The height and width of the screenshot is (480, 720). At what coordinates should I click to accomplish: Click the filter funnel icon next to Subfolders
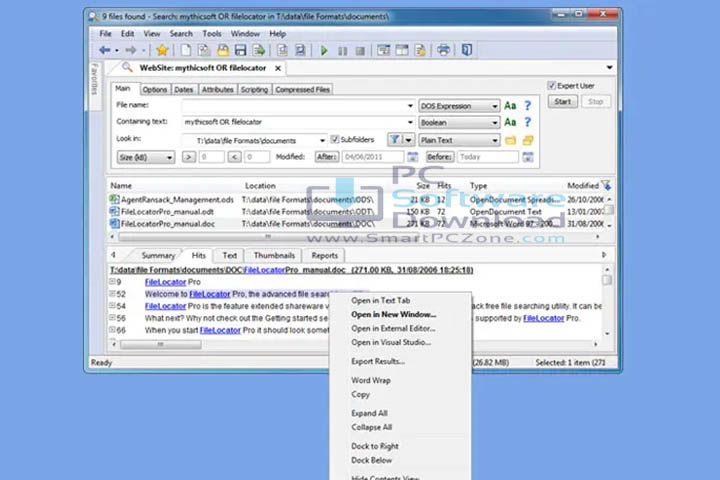(x=395, y=140)
